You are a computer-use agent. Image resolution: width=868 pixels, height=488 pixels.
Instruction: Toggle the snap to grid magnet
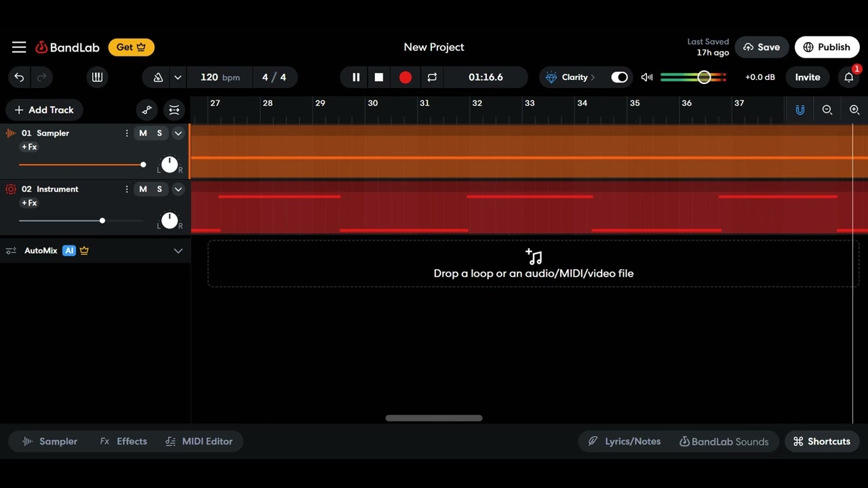coord(800,110)
